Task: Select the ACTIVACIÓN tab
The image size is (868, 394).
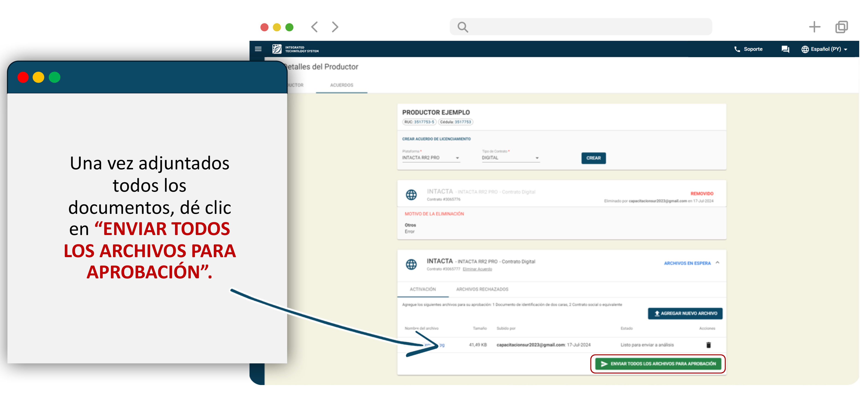Action: pyautogui.click(x=422, y=289)
